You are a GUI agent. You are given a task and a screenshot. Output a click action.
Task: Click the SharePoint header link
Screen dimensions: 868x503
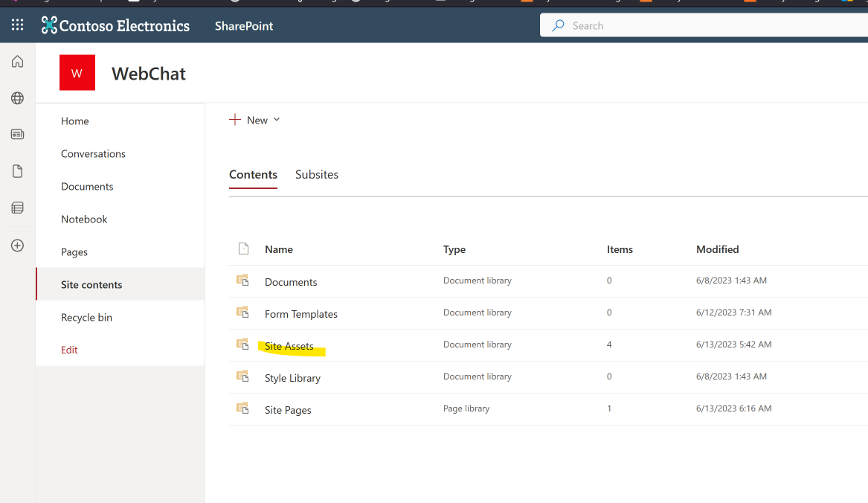[x=243, y=25]
